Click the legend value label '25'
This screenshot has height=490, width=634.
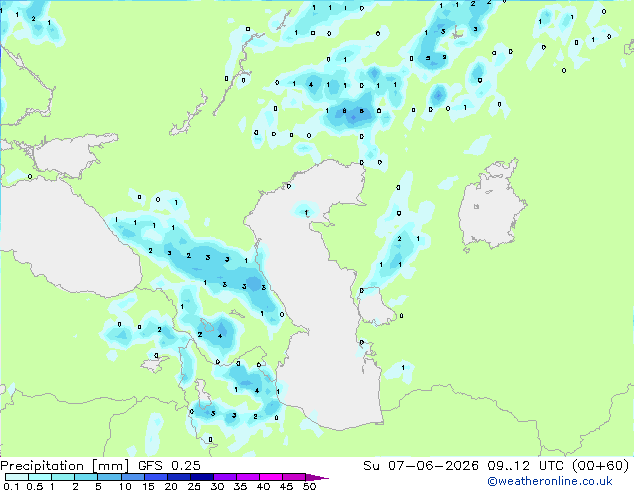pos(194,486)
